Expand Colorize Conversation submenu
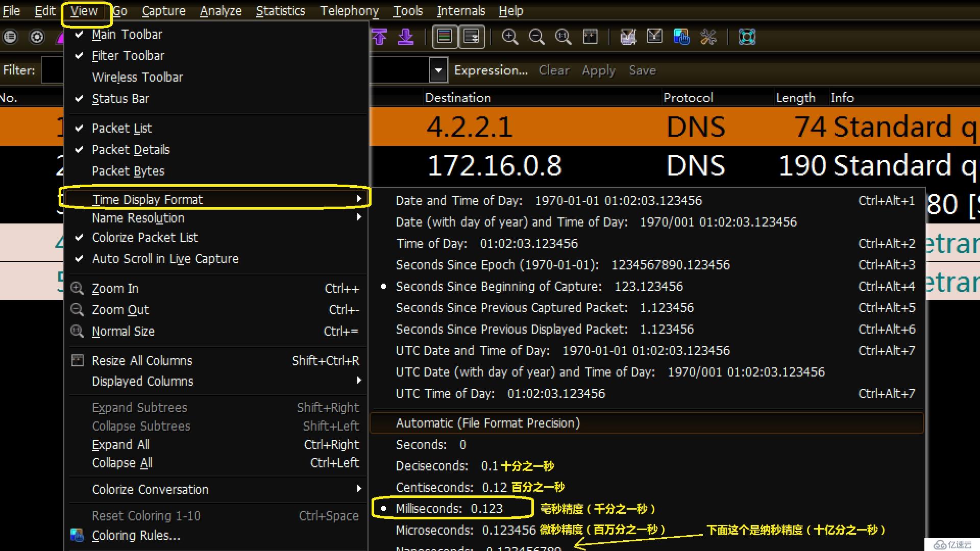Viewport: 980px width, 551px height. point(215,490)
